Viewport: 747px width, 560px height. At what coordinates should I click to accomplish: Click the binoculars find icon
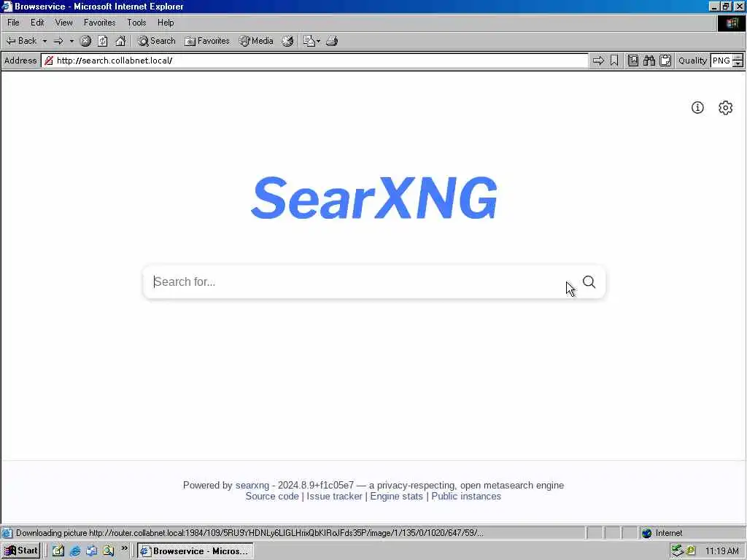coord(649,61)
